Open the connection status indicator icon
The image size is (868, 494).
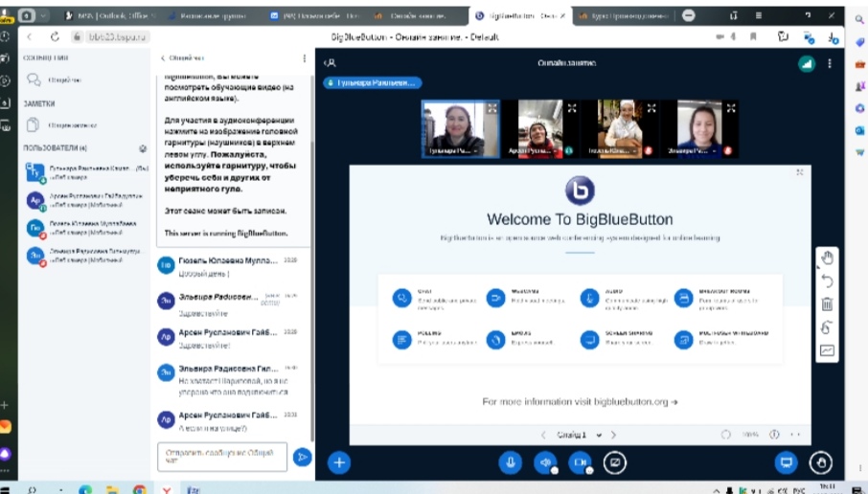click(x=806, y=63)
